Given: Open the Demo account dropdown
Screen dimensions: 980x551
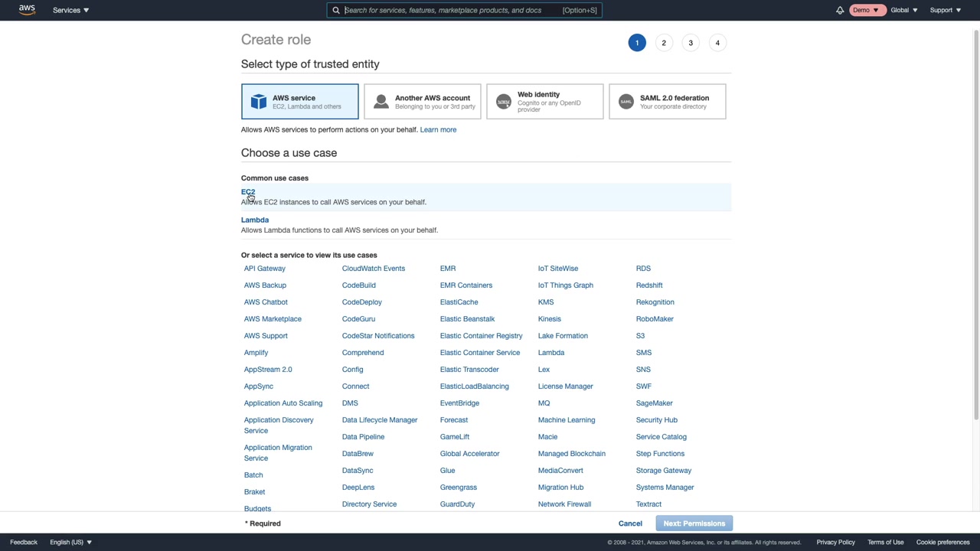Looking at the screenshot, I should [x=866, y=10].
